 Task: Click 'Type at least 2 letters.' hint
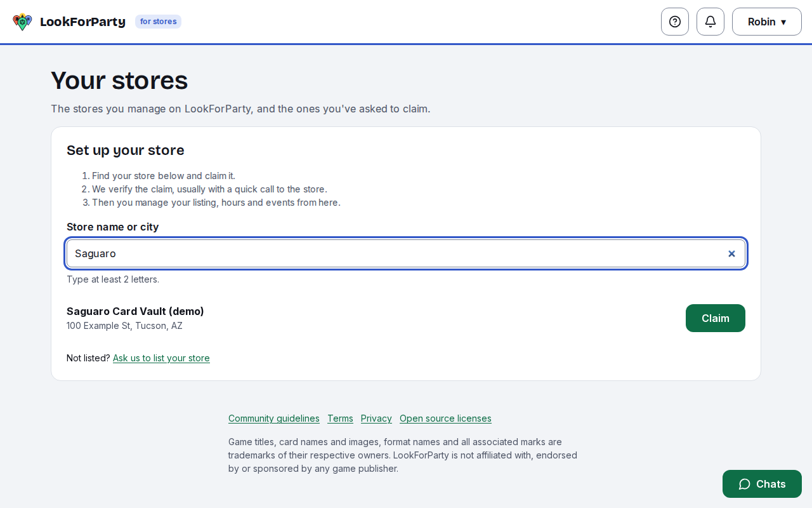[113, 279]
